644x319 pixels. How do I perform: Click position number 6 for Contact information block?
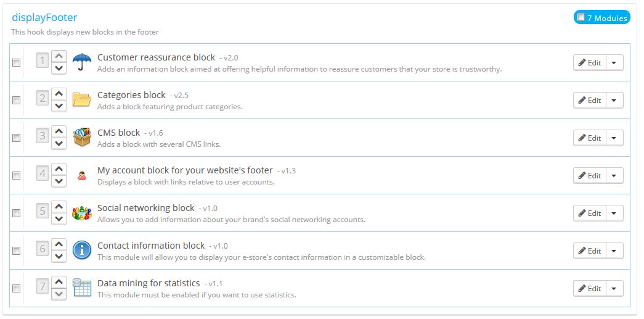point(43,249)
